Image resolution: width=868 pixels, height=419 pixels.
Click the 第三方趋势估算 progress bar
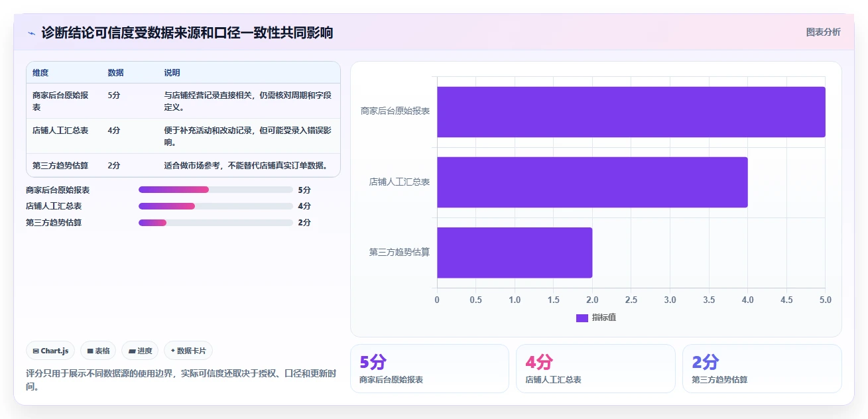(216, 223)
